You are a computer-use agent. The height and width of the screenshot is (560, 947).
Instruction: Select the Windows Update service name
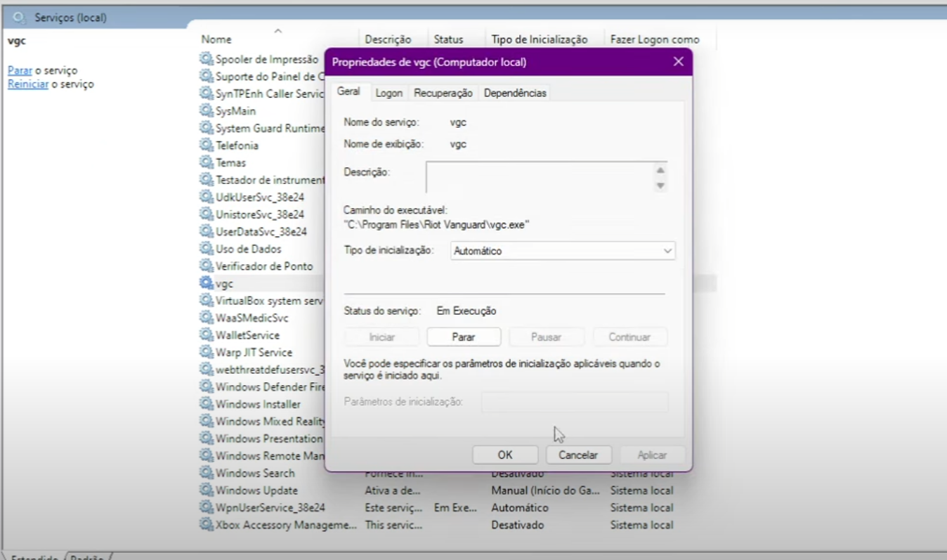[256, 490]
